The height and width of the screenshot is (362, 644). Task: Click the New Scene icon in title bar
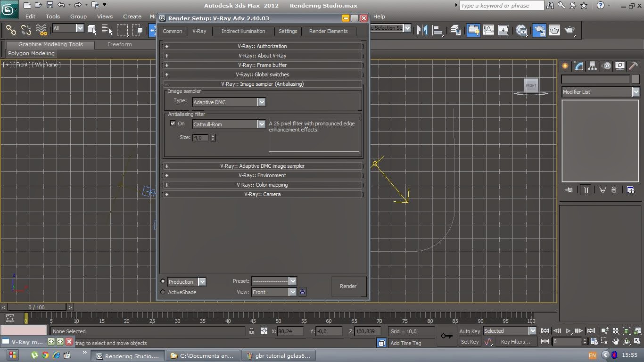tap(27, 5)
